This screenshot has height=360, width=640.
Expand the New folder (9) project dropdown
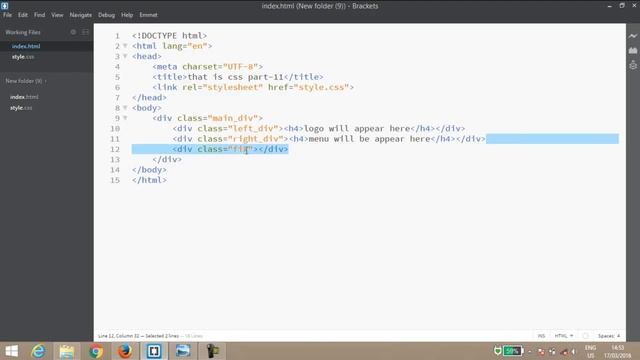(x=26, y=81)
